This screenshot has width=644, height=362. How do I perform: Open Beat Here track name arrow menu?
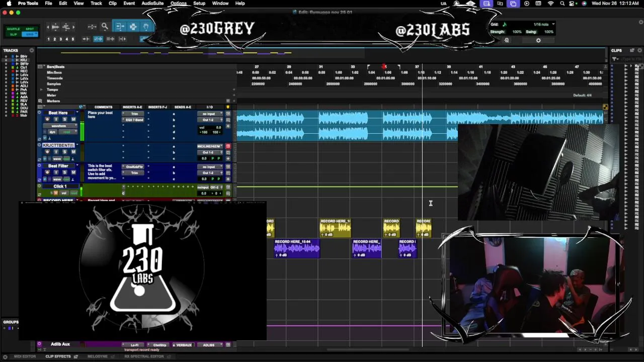pyautogui.click(x=77, y=113)
